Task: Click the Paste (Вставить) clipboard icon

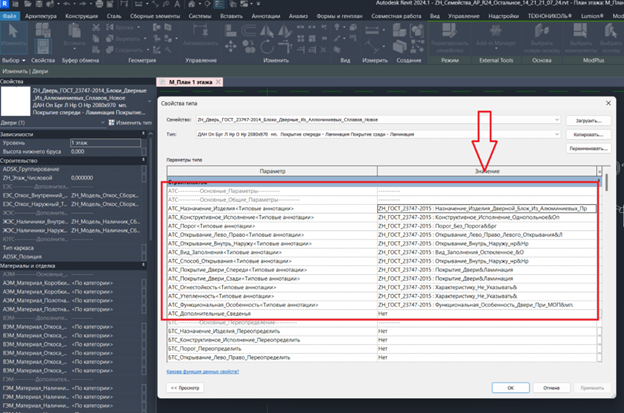Action: pyautogui.click(x=74, y=32)
